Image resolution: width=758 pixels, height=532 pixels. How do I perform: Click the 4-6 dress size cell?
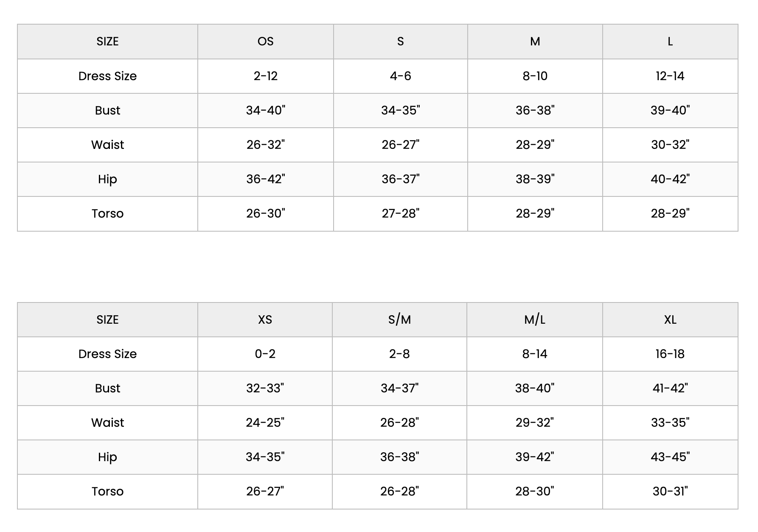coord(400,76)
